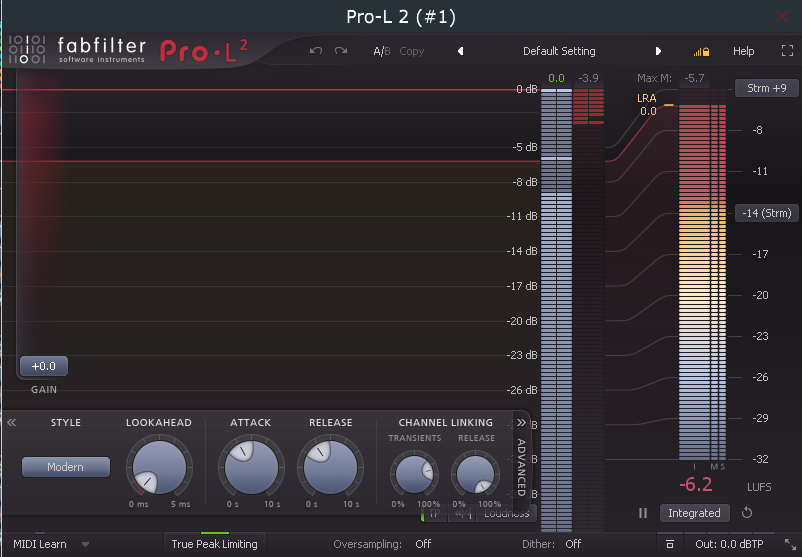Click the -3.9 gain reduction readout

click(x=588, y=78)
